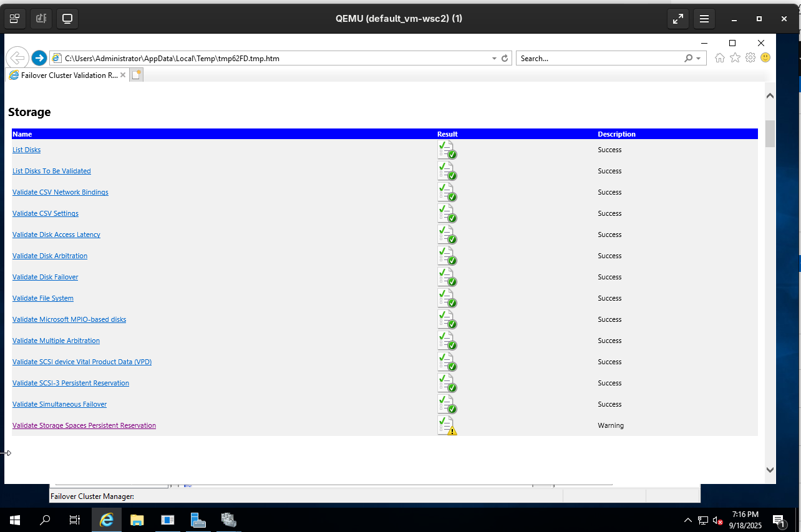Open the Windows Start menu

15,520
